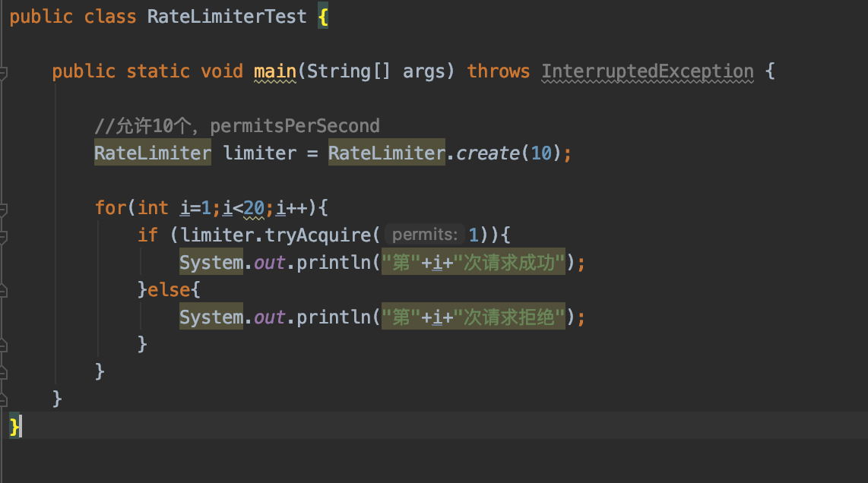Click the tryAcquire method call
868x483 pixels.
(317, 235)
